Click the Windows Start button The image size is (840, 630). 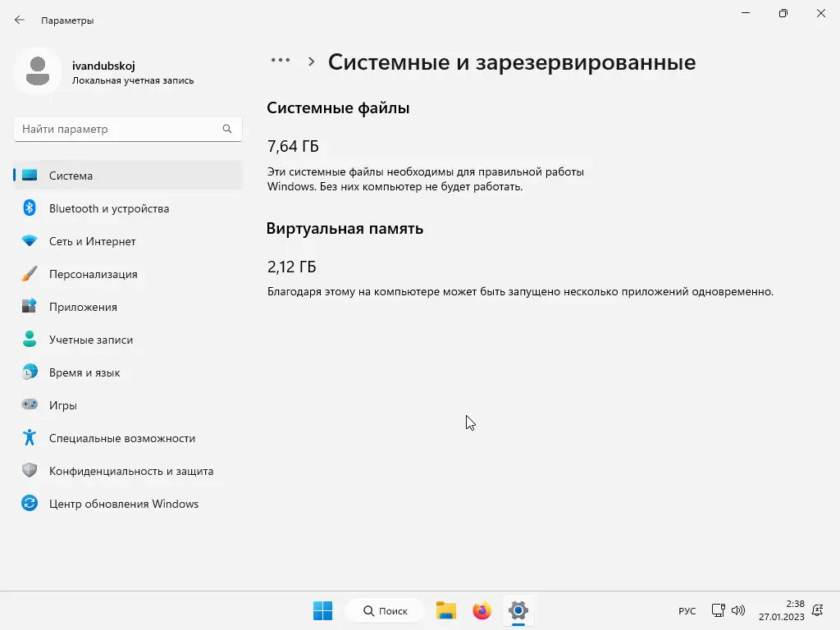tap(322, 610)
